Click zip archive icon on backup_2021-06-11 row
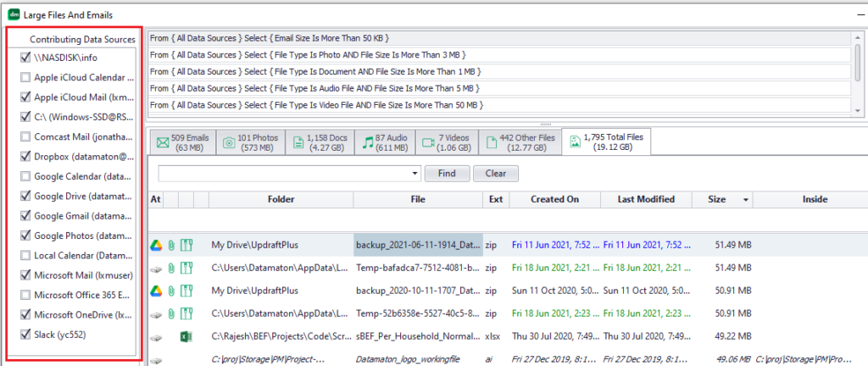Image resolution: width=868 pixels, height=366 pixels. [186, 245]
